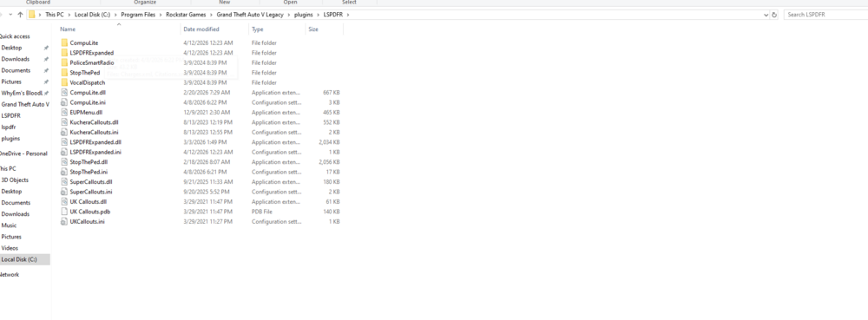
Task: Select This PC in navigation pane
Action: pos(8,168)
